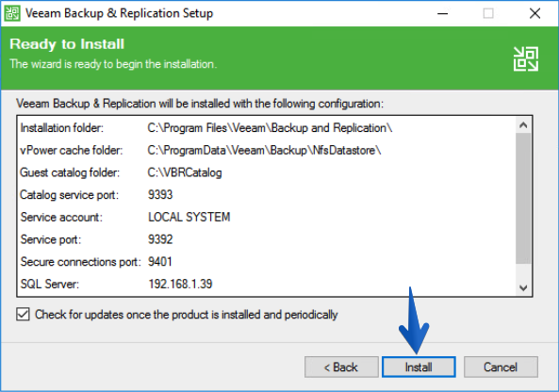
Task: Minimize the setup window
Action: [442, 13]
